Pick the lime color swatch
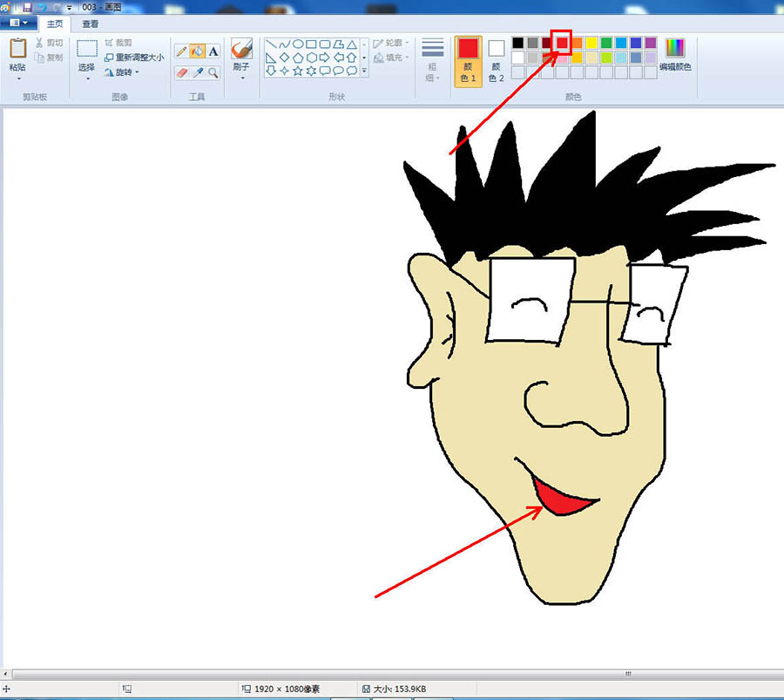The width and height of the screenshot is (784, 700). [606, 58]
